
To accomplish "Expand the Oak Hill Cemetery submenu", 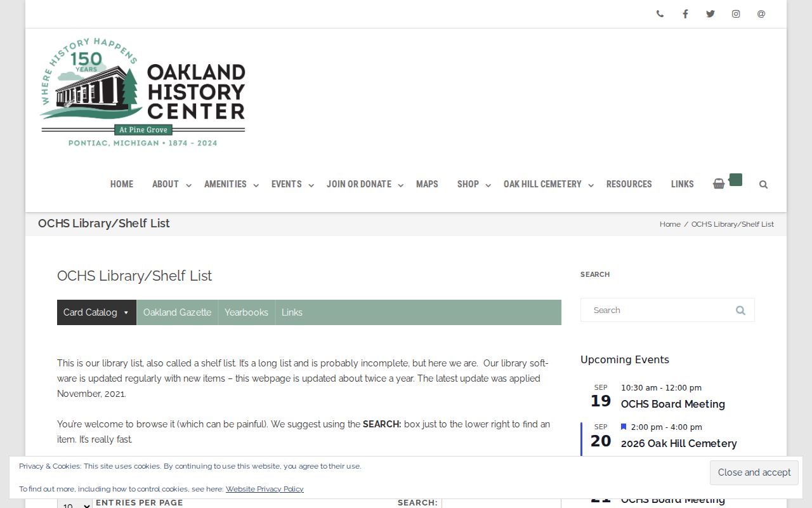I will [x=591, y=185].
